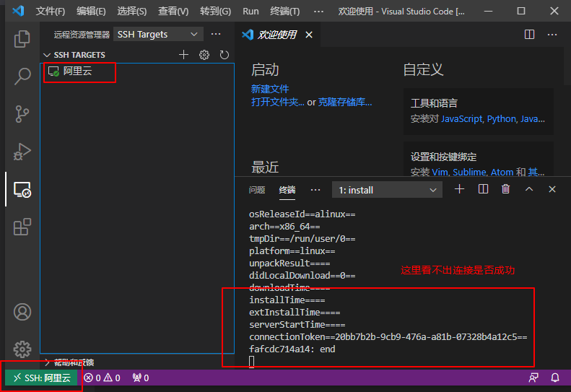Add a new SSH target

coord(183,55)
